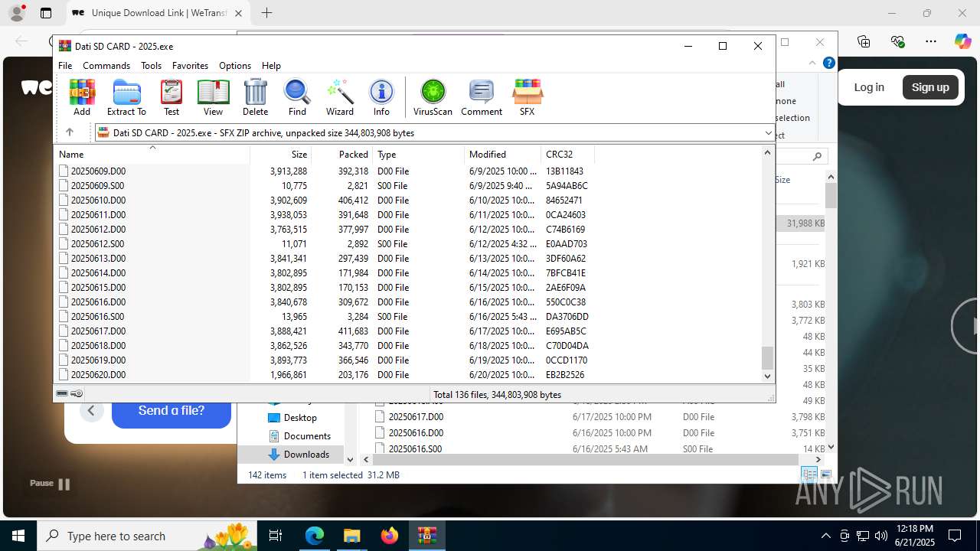The height and width of the screenshot is (551, 980).
Task: Click the WinRAR title bar app icon
Action: click(x=65, y=46)
